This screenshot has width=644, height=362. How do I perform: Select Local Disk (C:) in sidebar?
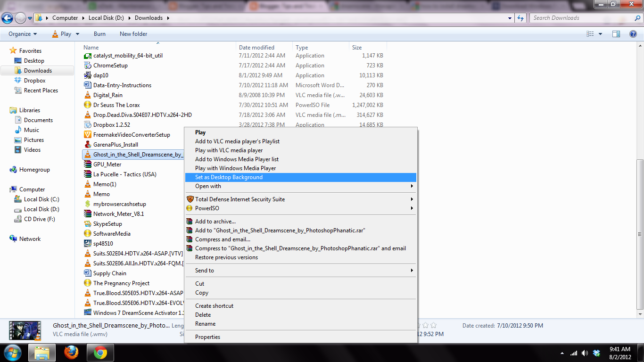click(x=41, y=199)
